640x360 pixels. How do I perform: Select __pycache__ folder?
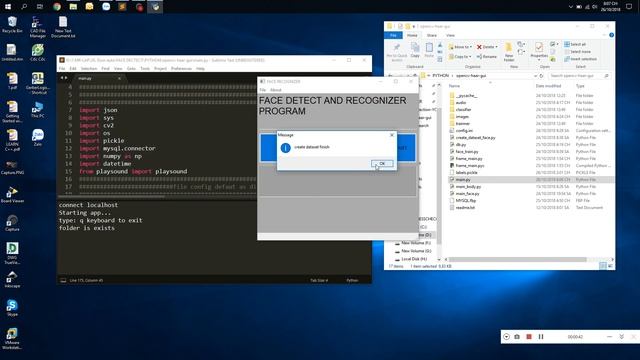point(466,96)
